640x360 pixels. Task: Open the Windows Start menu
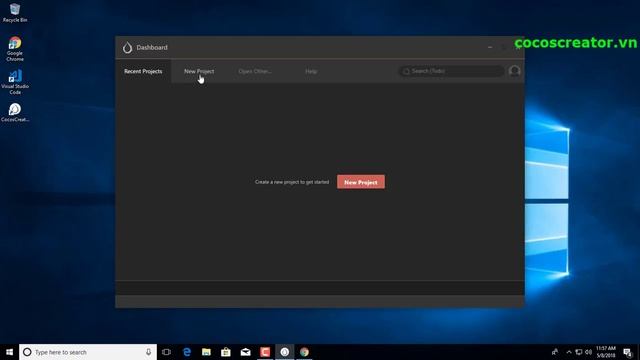point(9,352)
